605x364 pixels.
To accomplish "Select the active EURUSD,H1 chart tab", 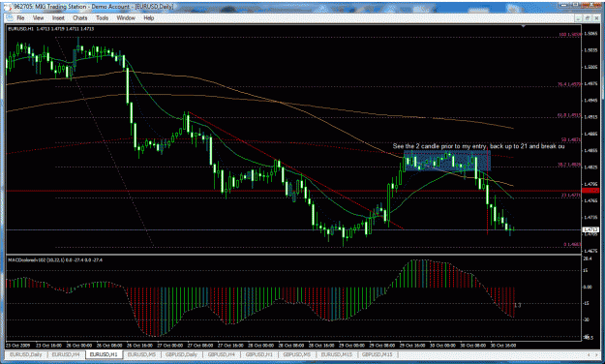I will coord(104,354).
